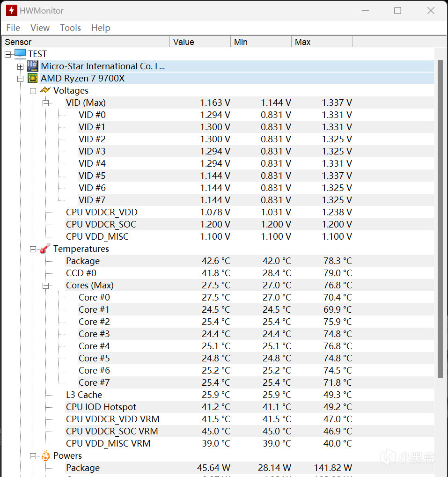Select the CPU VDD_MISC VRM row

click(x=250, y=443)
